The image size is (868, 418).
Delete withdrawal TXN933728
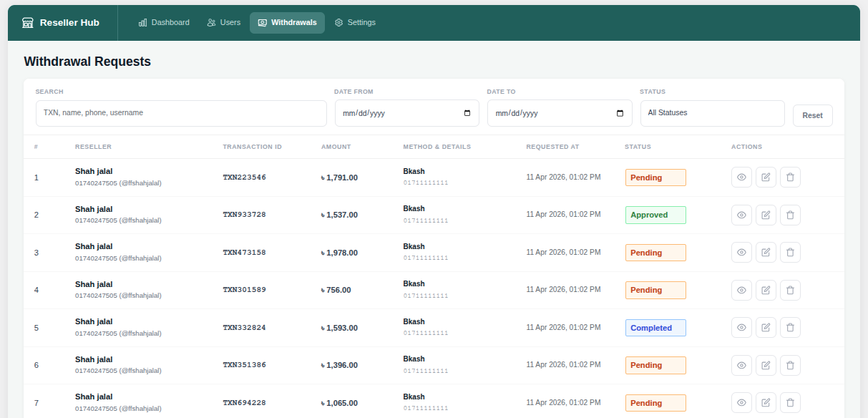click(790, 215)
